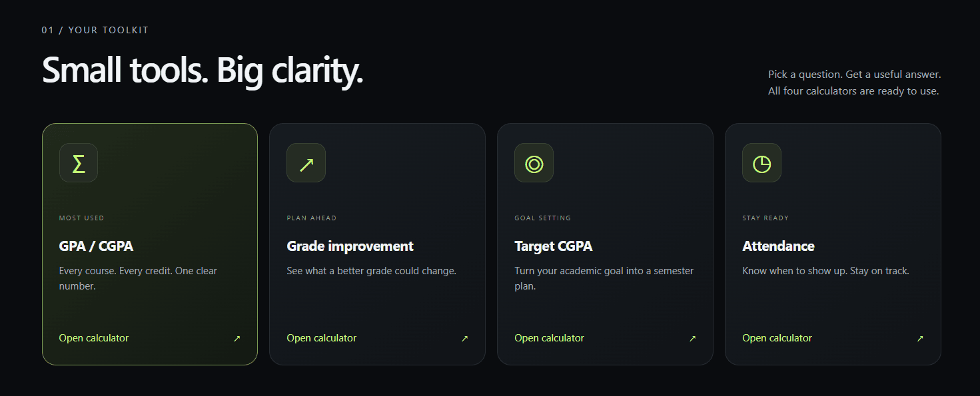Image resolution: width=980 pixels, height=396 pixels.
Task: Click the small arrow on Attendance card
Action: point(920,339)
